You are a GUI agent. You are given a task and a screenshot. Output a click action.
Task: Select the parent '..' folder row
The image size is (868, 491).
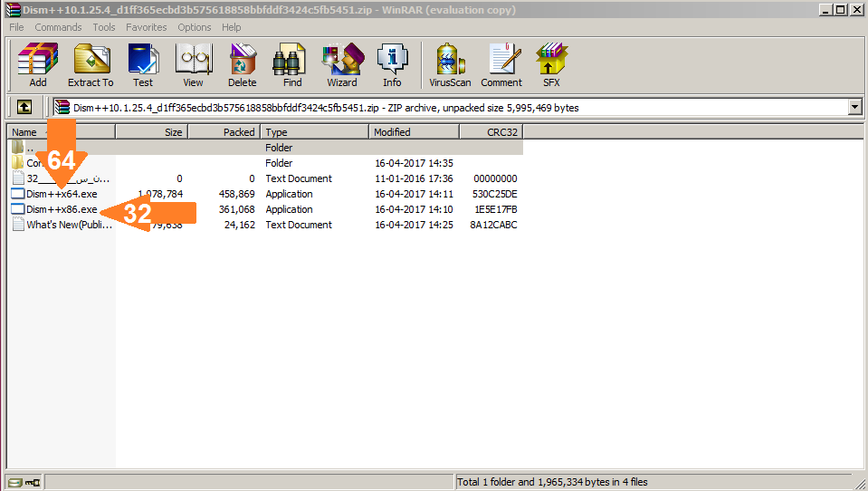[x=264, y=148]
